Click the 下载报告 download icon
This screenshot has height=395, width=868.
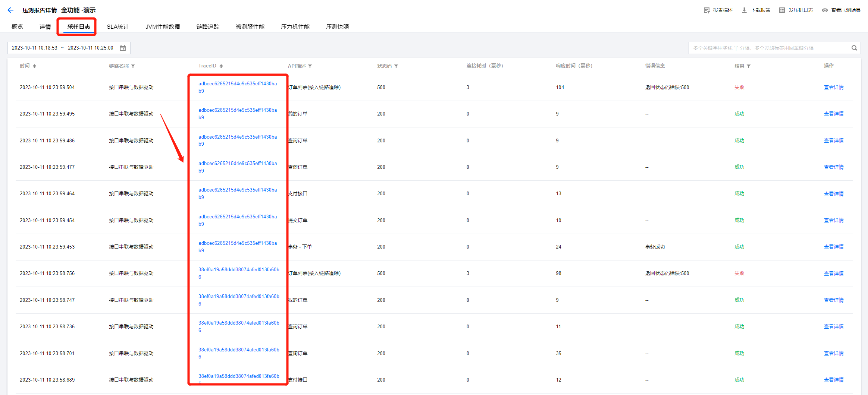pyautogui.click(x=744, y=10)
